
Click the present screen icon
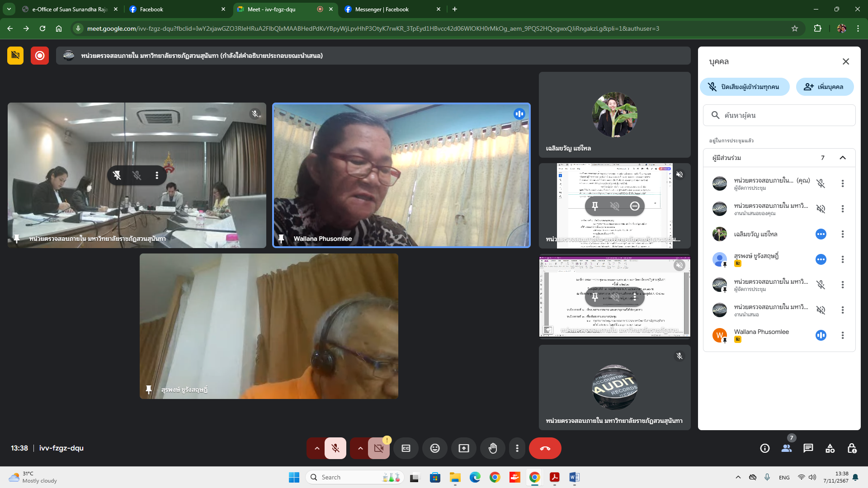point(464,448)
